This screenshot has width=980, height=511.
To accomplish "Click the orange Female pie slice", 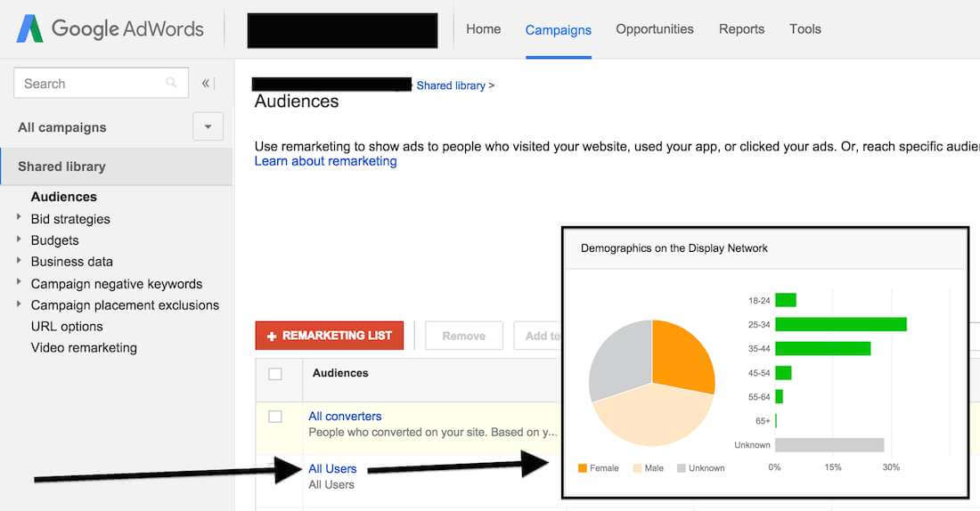I will [x=682, y=356].
